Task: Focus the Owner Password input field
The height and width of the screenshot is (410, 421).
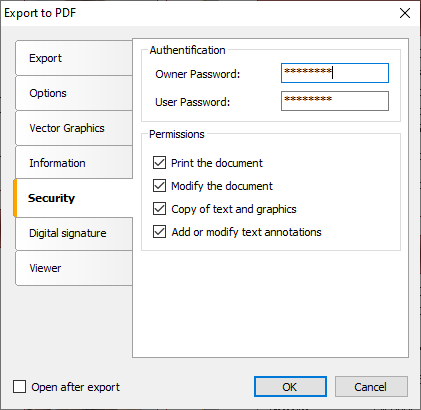Action: [x=335, y=73]
